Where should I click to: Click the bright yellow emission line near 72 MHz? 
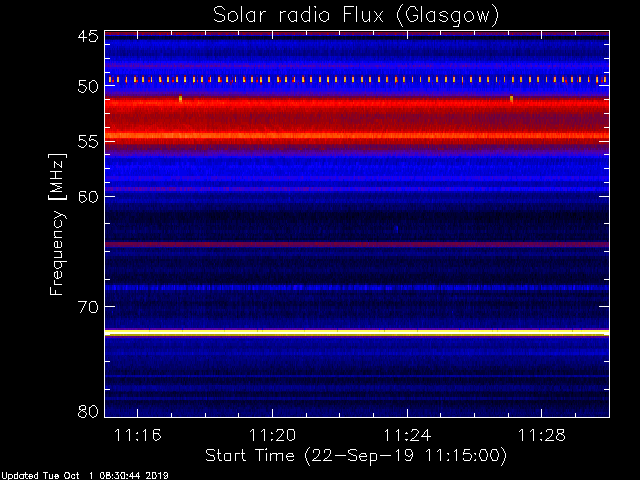[357, 333]
